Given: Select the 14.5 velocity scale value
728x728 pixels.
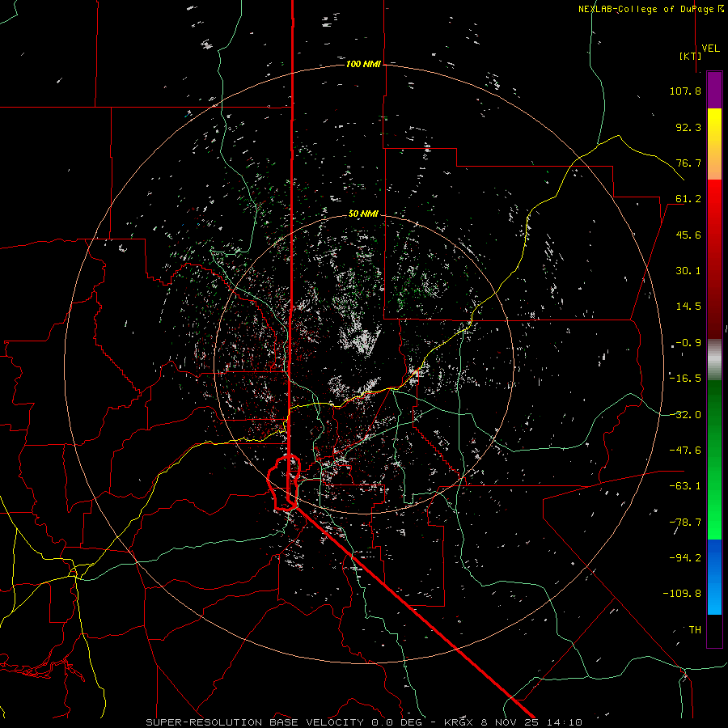Looking at the screenshot, I should pos(688,307).
